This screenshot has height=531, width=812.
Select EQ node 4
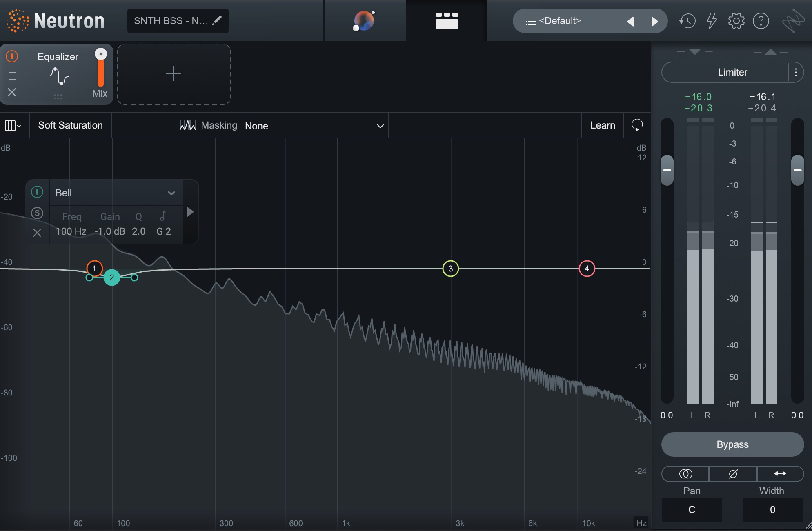pyautogui.click(x=587, y=269)
